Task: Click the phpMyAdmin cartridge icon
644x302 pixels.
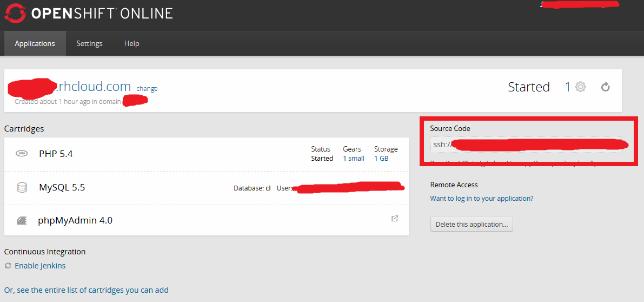Action: [22, 221]
